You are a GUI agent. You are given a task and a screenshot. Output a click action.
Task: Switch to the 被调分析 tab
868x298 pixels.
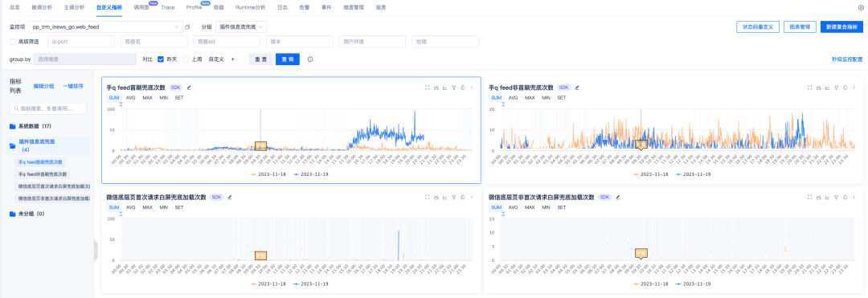42,8
